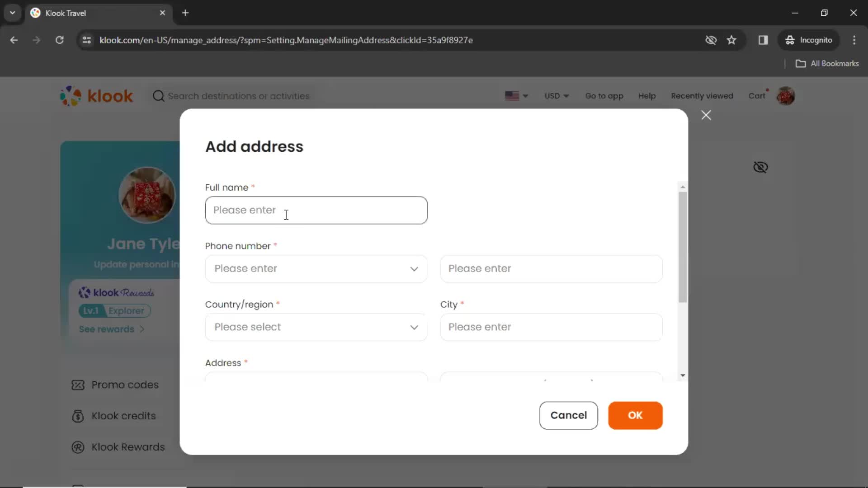Click the incognito mode icon in browser
The image size is (868, 488).
[x=790, y=40]
